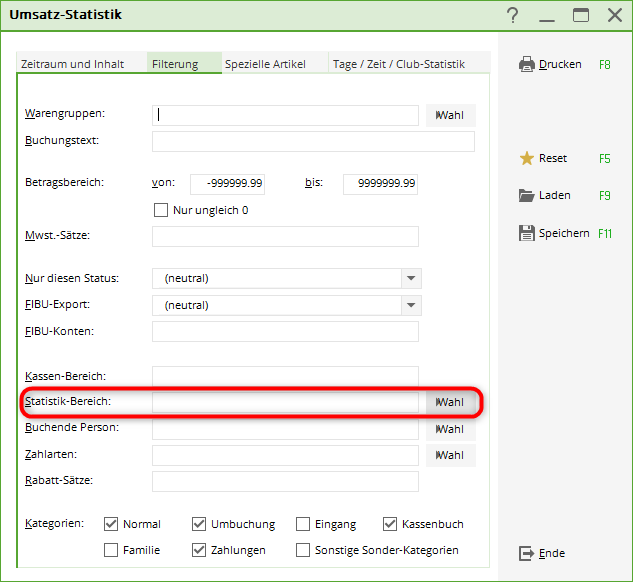Click the star Reset icon
This screenshot has width=633, height=582.
527,158
